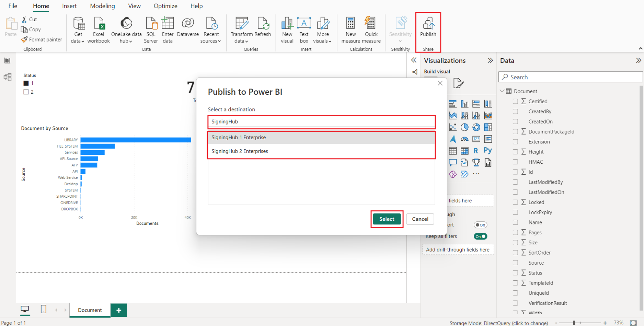Select the R script visual
This screenshot has height=326, width=644.
pyautogui.click(x=476, y=151)
